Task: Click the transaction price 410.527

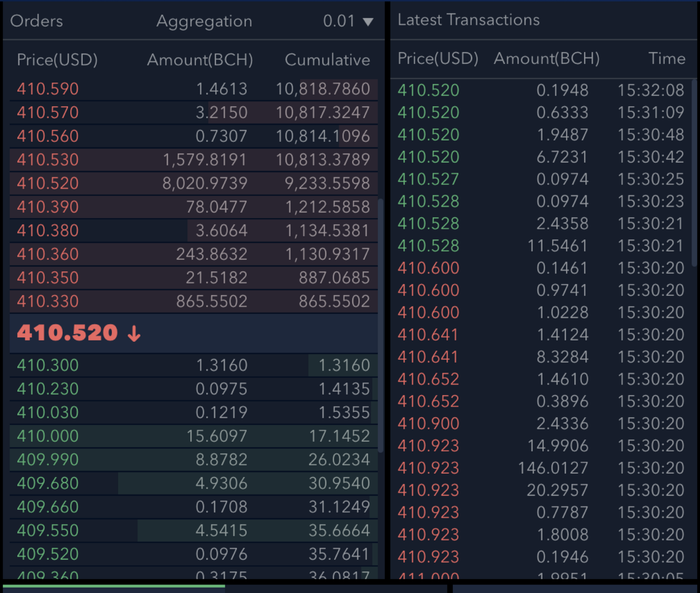Action: tap(428, 179)
